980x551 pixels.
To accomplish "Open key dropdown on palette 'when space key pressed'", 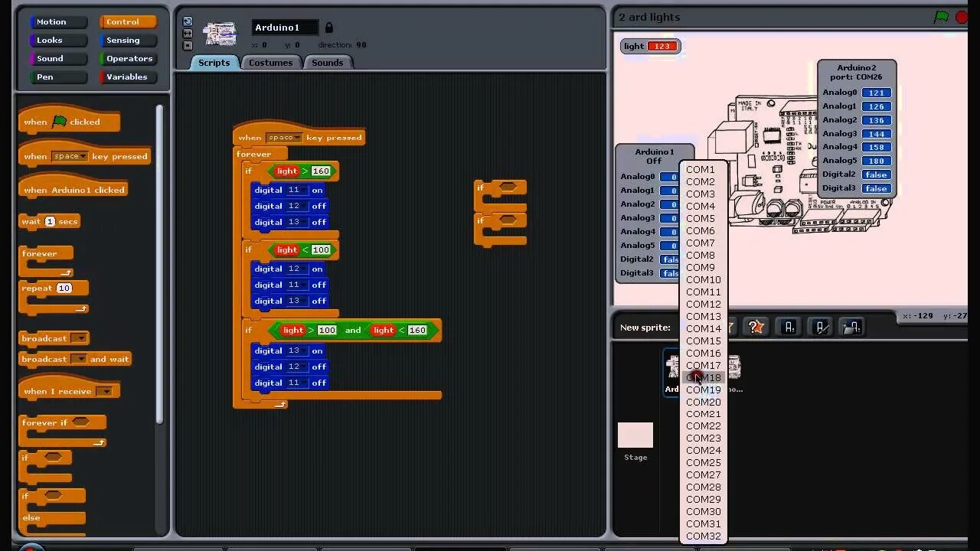I will coord(70,156).
